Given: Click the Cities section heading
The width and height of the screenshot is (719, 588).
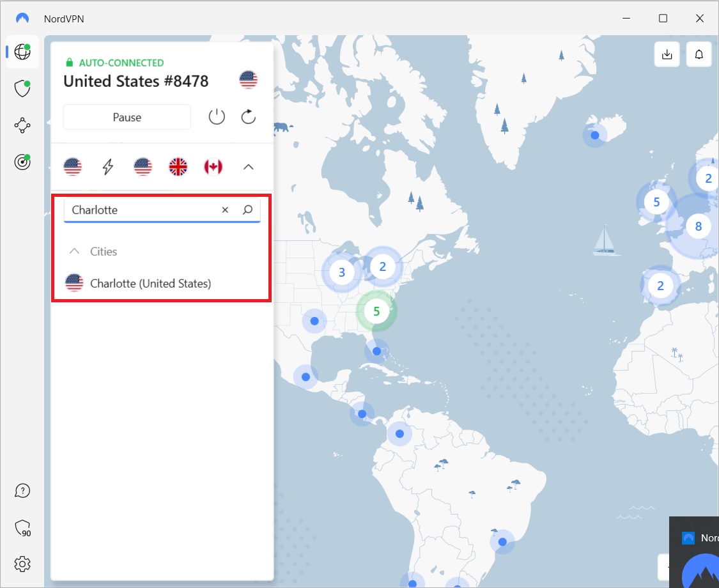Looking at the screenshot, I should coord(104,251).
